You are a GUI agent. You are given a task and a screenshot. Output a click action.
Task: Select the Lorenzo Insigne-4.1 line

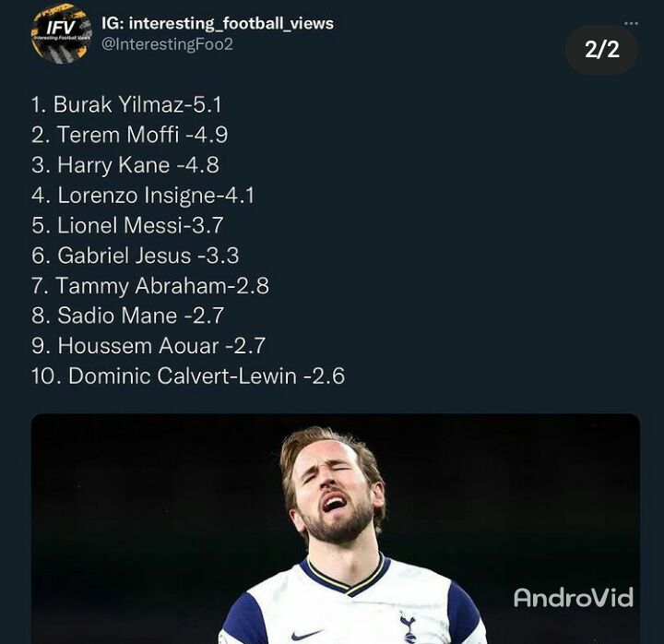pos(143,196)
